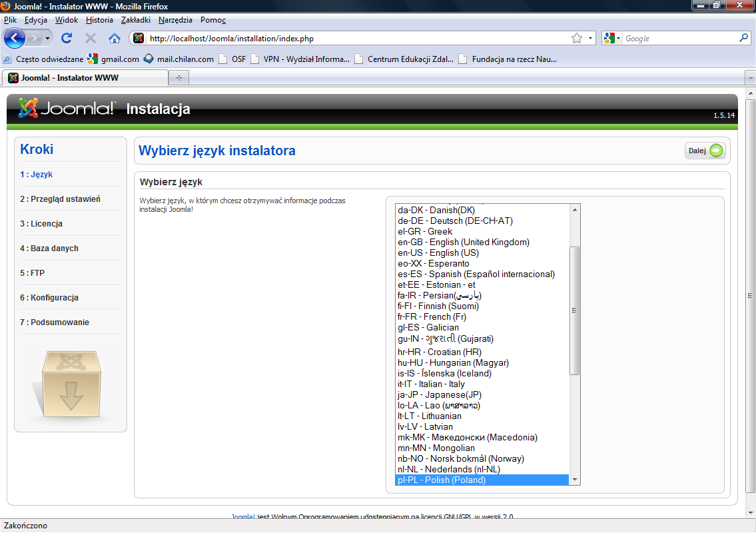Open the Często odwiedzane bookmark folder
This screenshot has width=756, height=533.
pos(43,59)
